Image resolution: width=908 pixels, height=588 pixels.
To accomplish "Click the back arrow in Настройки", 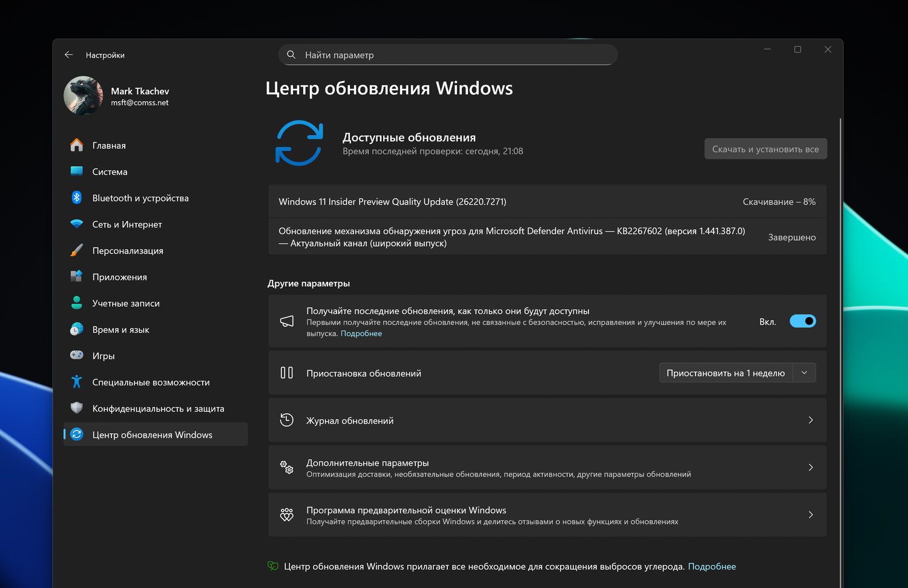I will [x=68, y=54].
